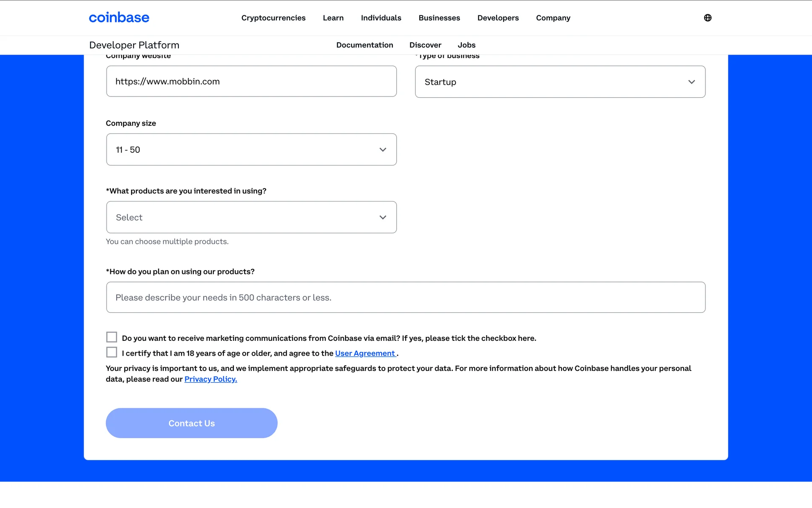
Task: Go to Individuals in the top navigation
Action: coord(381,18)
